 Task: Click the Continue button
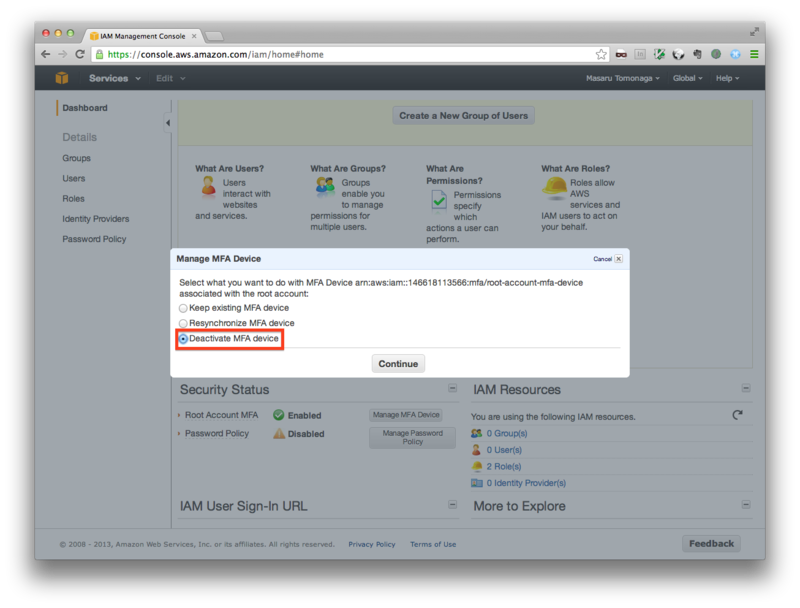(x=398, y=364)
